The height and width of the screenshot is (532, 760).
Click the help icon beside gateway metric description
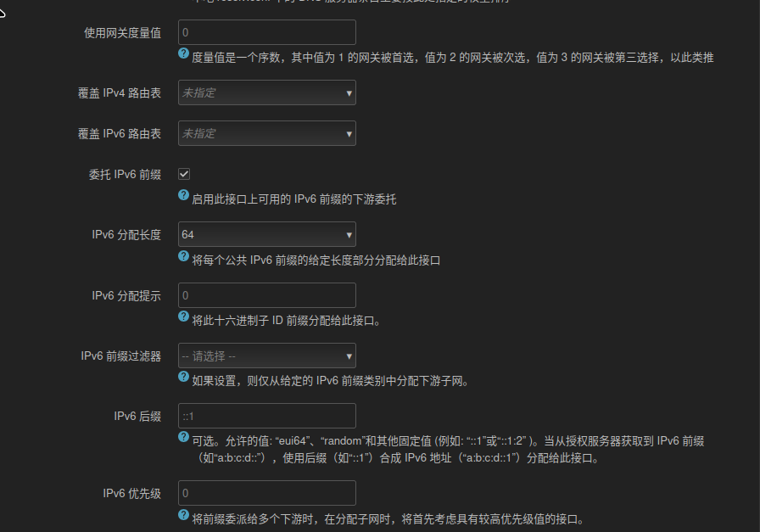(x=183, y=53)
